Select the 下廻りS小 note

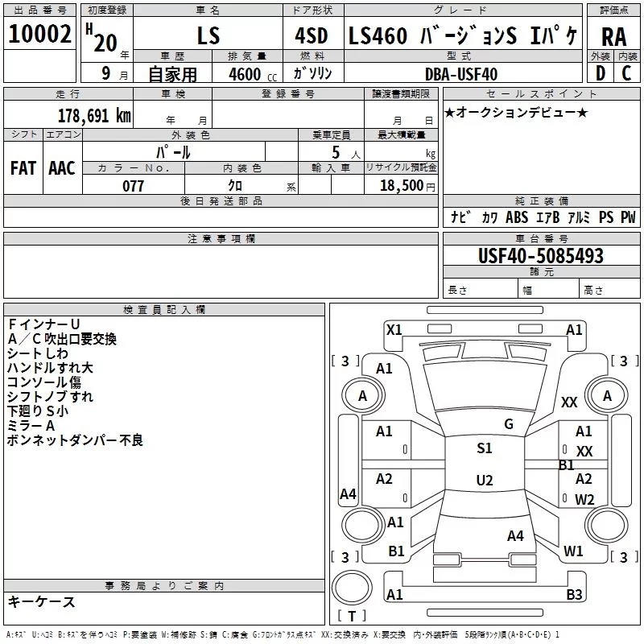point(37,411)
